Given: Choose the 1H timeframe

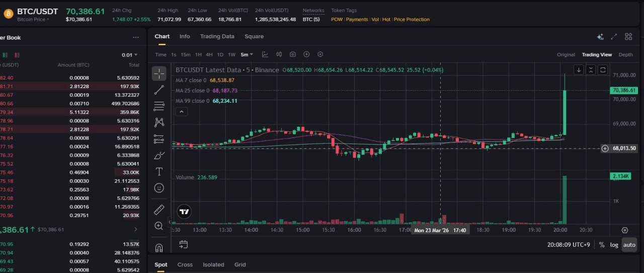Looking at the screenshot, I should coord(198,54).
